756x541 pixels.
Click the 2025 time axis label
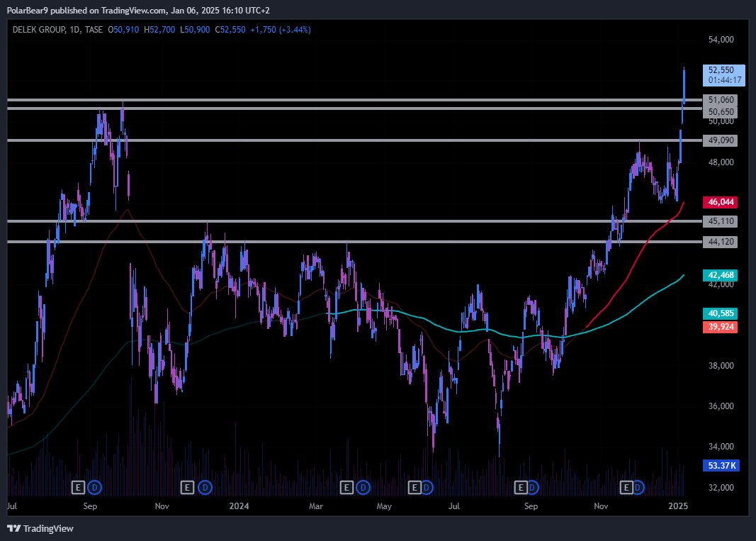click(x=678, y=506)
